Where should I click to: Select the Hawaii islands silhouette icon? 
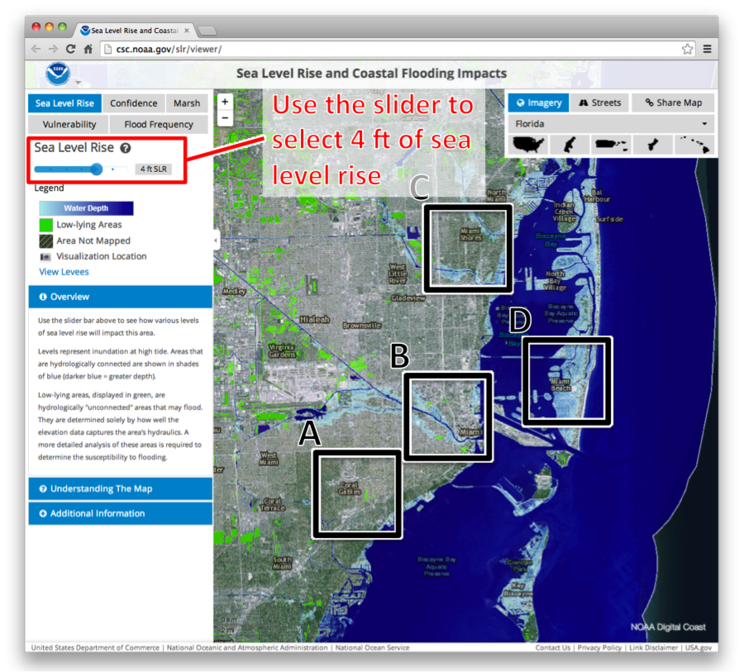pos(693,145)
